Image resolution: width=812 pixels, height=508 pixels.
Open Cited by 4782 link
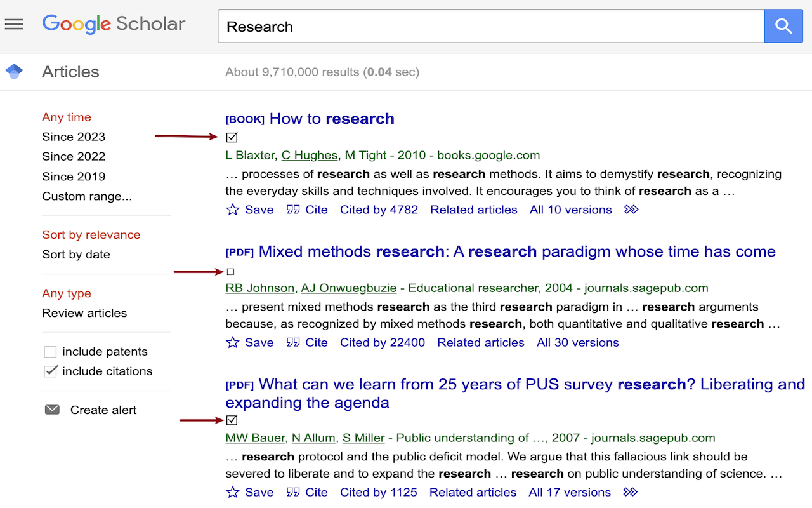[379, 210]
